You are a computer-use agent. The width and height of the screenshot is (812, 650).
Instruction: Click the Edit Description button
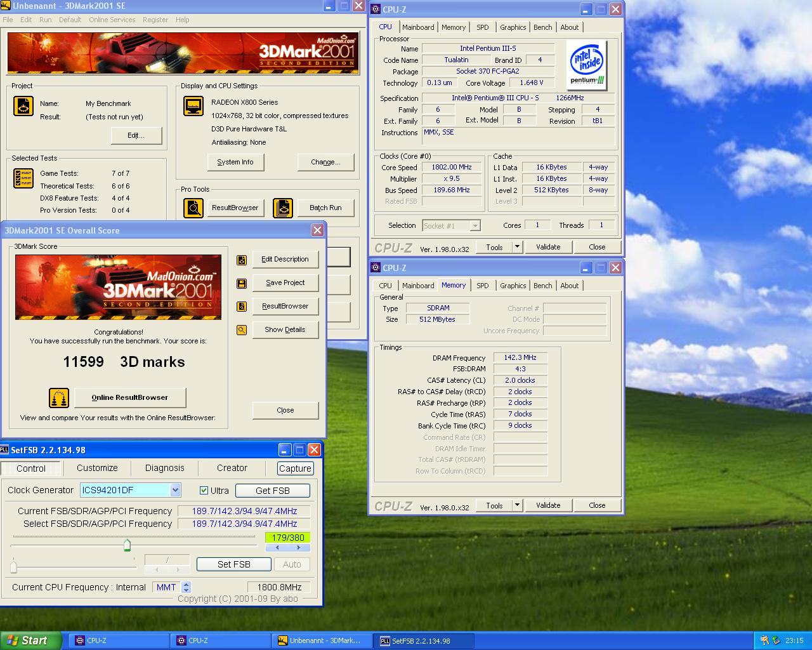[285, 260]
